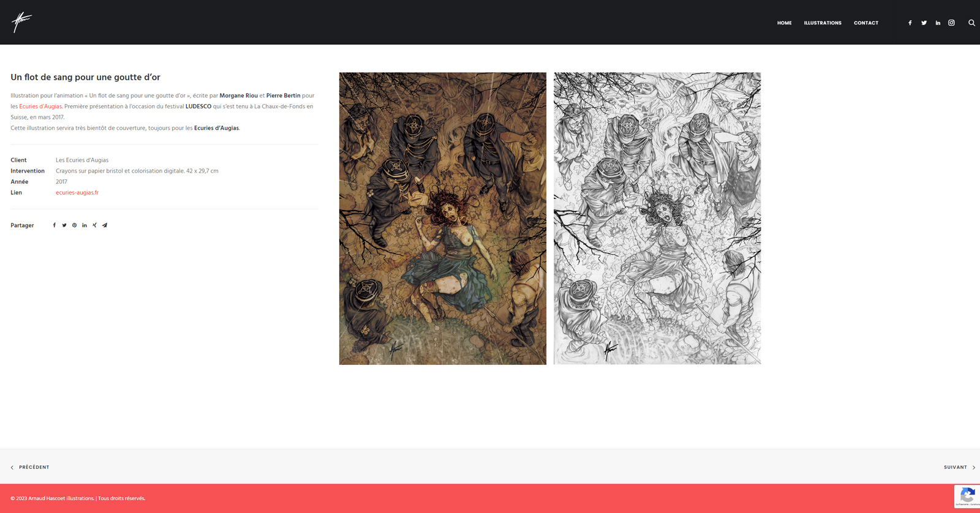980x513 pixels.
Task: Open the site search magnifier
Action: coord(971,23)
